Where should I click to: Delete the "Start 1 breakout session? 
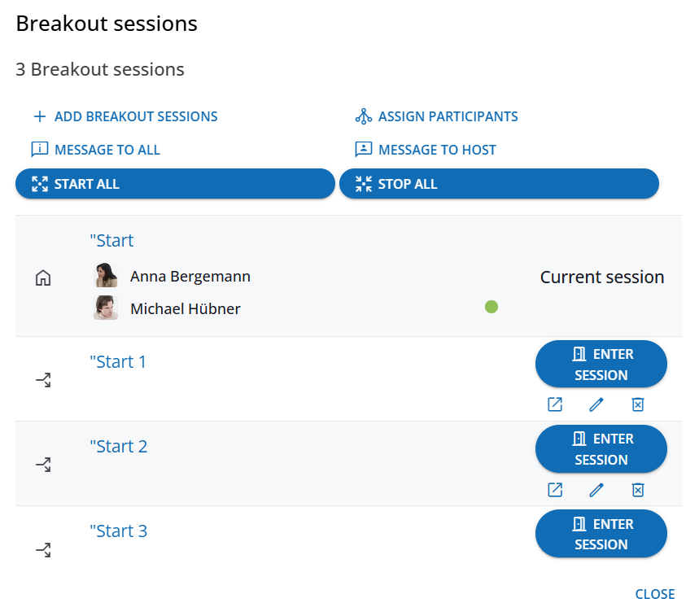(x=638, y=404)
